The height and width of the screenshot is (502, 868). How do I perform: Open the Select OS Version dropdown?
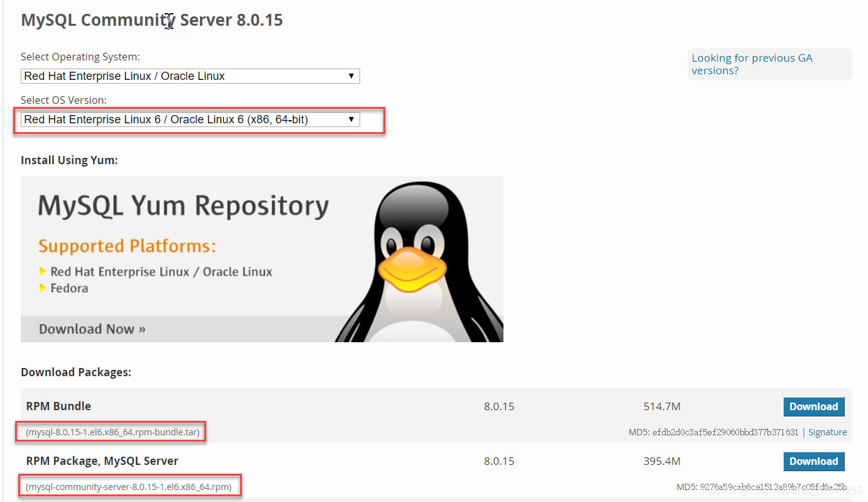coord(190,120)
